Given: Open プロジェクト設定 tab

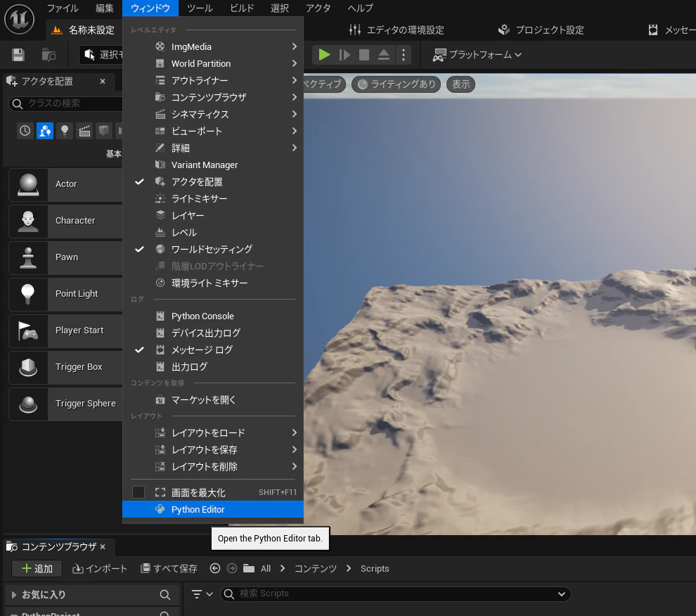Looking at the screenshot, I should coord(541,30).
